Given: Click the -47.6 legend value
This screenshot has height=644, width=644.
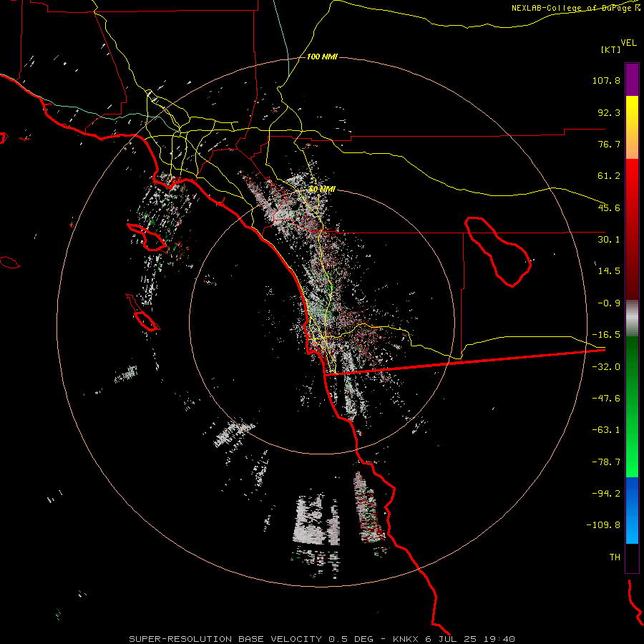Looking at the screenshot, I should point(606,399).
